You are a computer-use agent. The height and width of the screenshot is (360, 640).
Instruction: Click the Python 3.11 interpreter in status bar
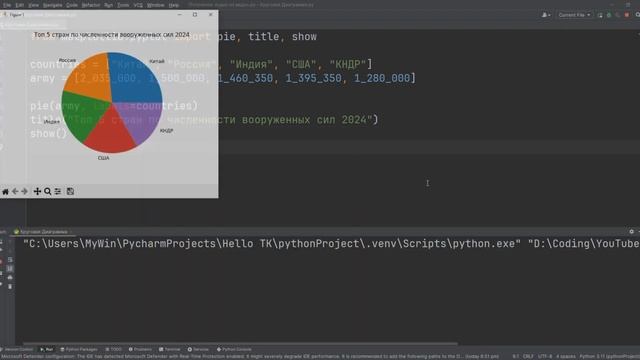pyautogui.click(x=609, y=356)
